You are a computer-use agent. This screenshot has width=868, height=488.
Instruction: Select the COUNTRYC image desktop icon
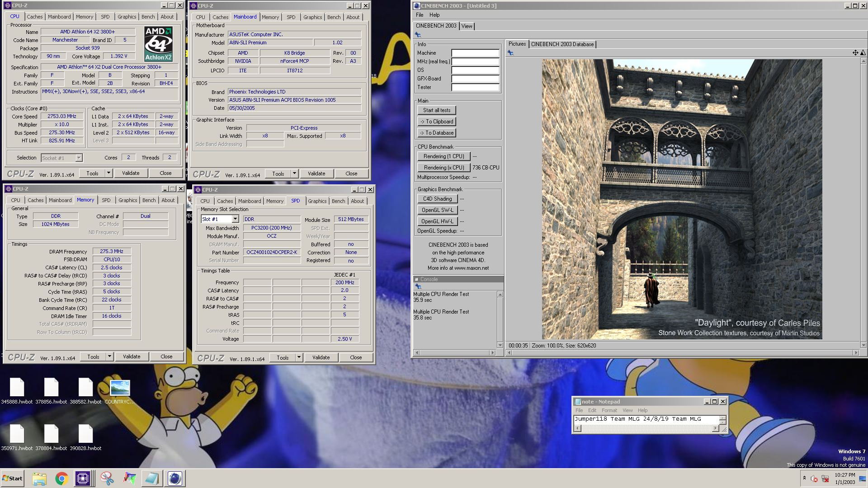120,391
